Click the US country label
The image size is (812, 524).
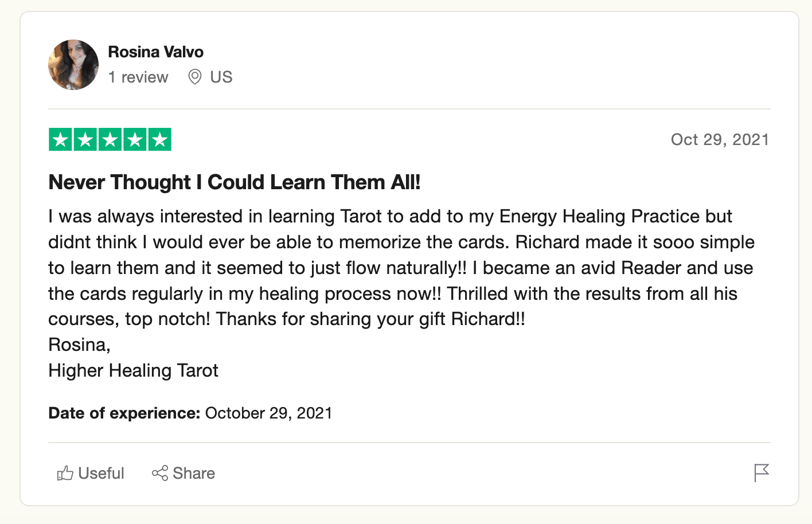(221, 77)
